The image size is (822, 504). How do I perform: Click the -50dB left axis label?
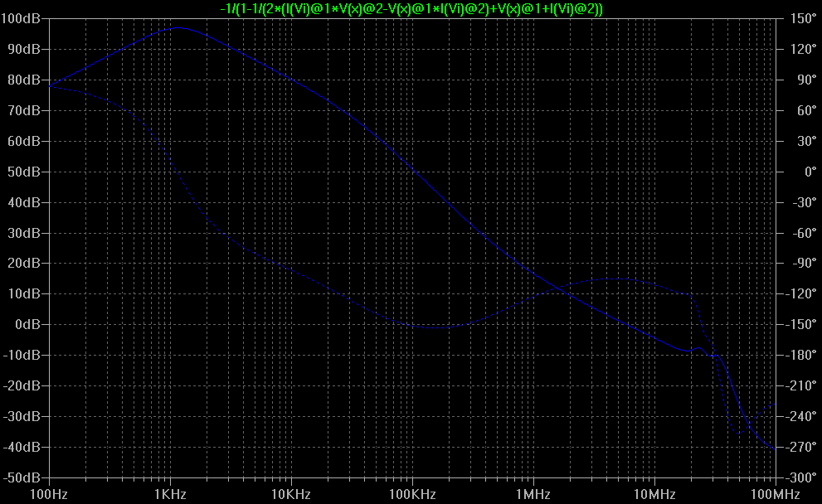pyautogui.click(x=22, y=477)
